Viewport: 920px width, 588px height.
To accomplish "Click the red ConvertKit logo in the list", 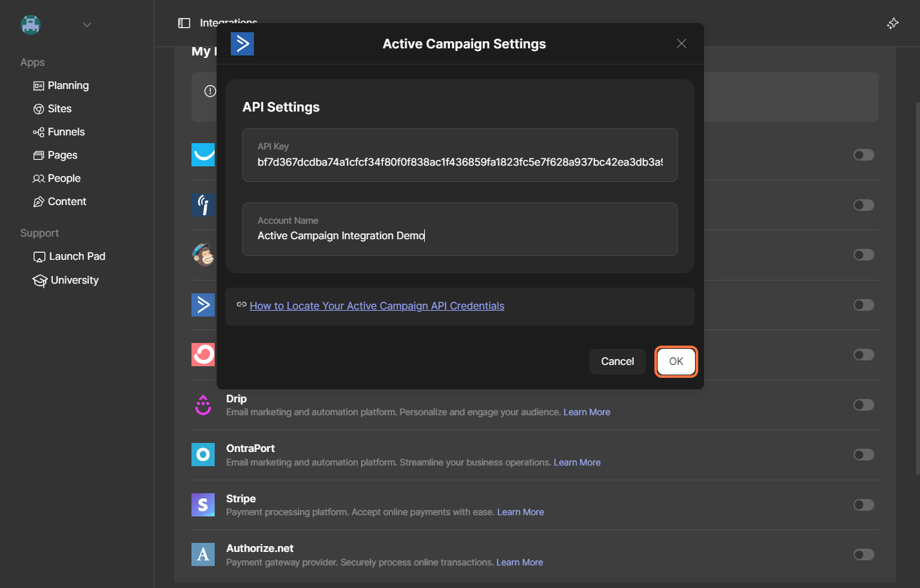I will coord(203,355).
